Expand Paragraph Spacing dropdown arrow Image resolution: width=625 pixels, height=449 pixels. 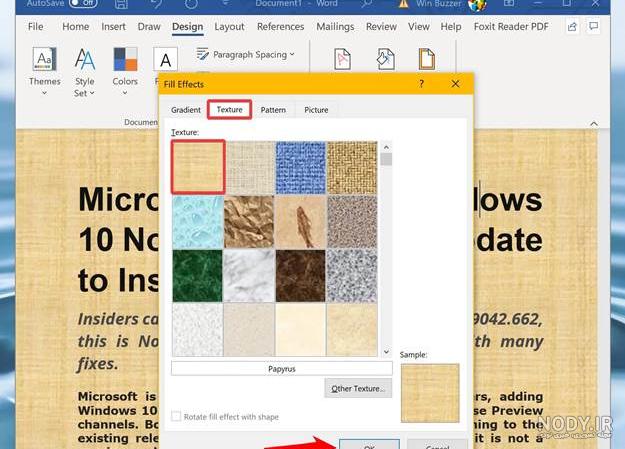[x=292, y=54]
